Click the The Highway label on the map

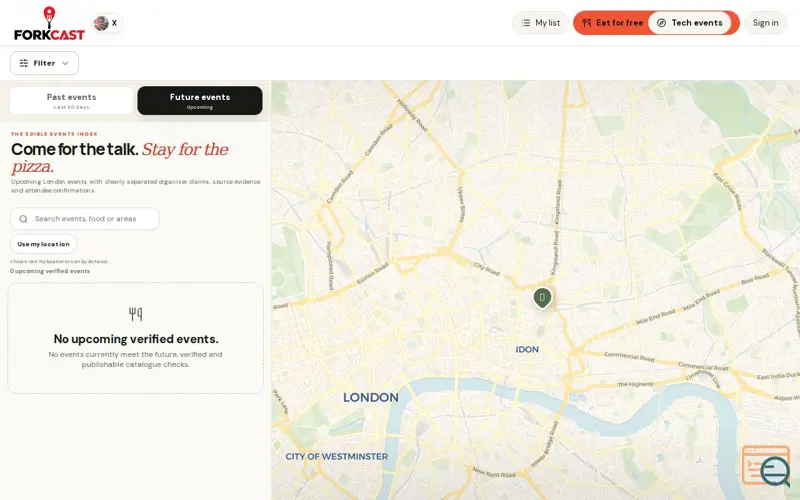pos(635,384)
